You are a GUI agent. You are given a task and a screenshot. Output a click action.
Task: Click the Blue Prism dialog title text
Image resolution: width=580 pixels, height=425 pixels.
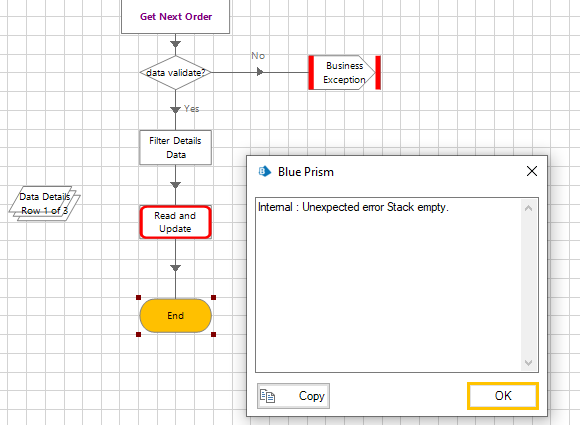click(x=306, y=172)
